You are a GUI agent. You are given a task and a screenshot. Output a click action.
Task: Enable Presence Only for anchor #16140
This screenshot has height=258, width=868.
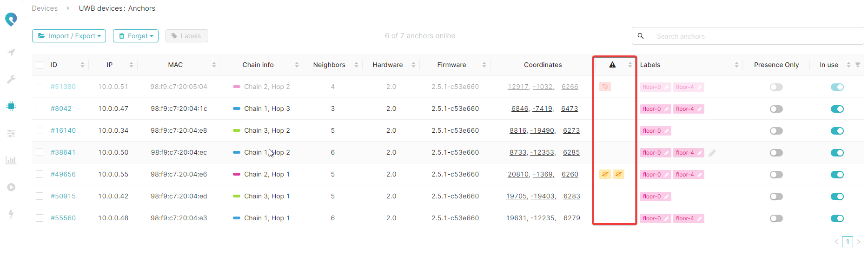coord(776,131)
